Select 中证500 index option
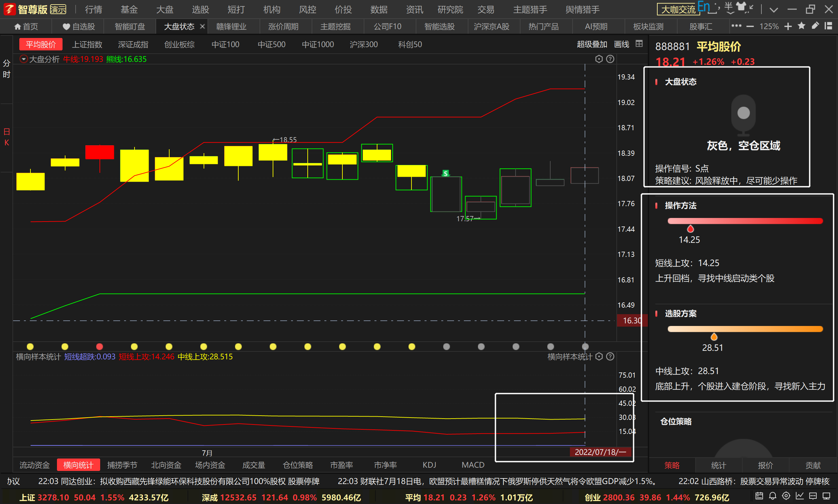Image resolution: width=838 pixels, height=504 pixels. [x=271, y=45]
